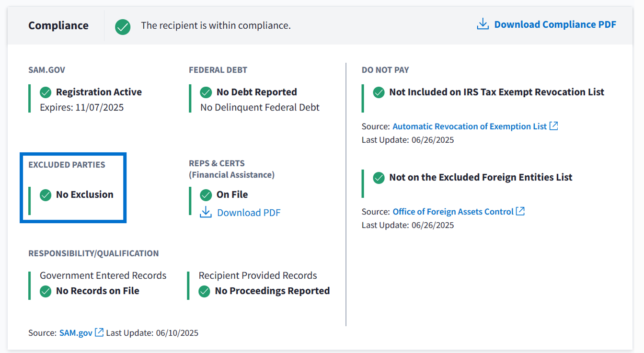This screenshot has width=644, height=353.
Task: Click the IRS Tax Exempt Revocation check icon
Action: [x=379, y=92]
